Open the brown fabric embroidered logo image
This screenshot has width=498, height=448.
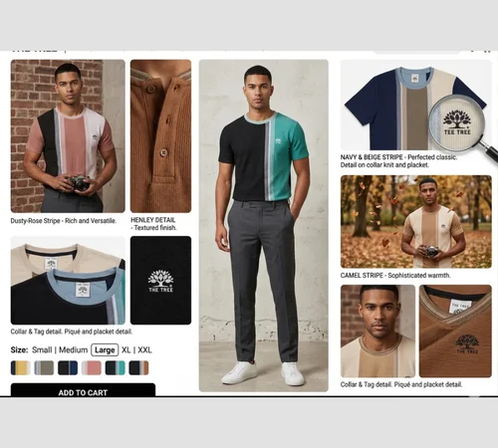[455, 331]
